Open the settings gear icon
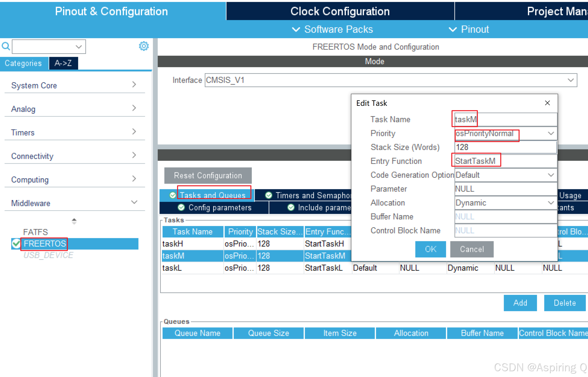 tap(144, 46)
